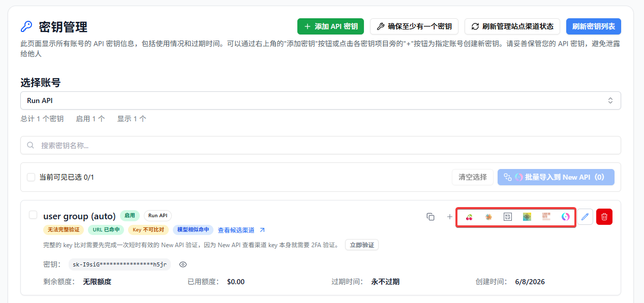
Task: Click the 启用 1 个 counter
Action: coord(90,119)
